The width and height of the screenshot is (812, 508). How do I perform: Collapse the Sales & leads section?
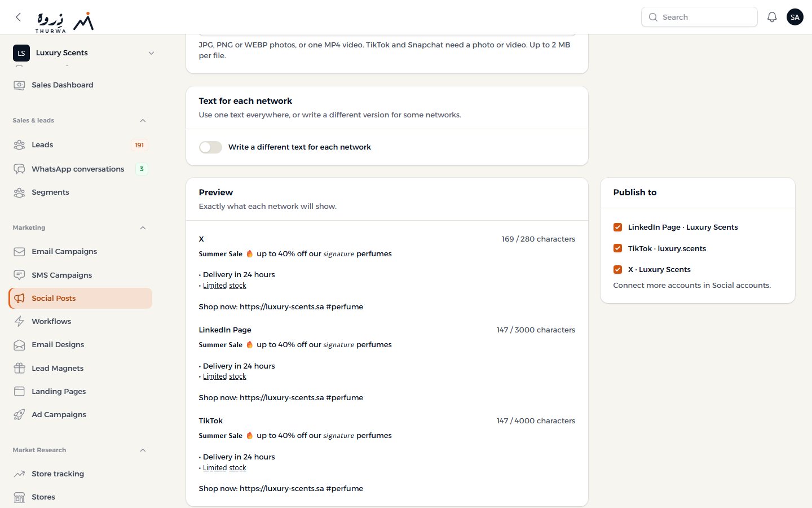[x=143, y=120]
